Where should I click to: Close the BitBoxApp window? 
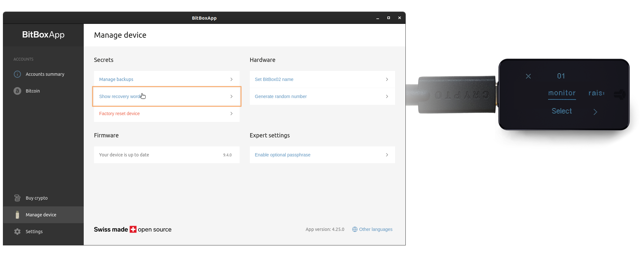[400, 18]
